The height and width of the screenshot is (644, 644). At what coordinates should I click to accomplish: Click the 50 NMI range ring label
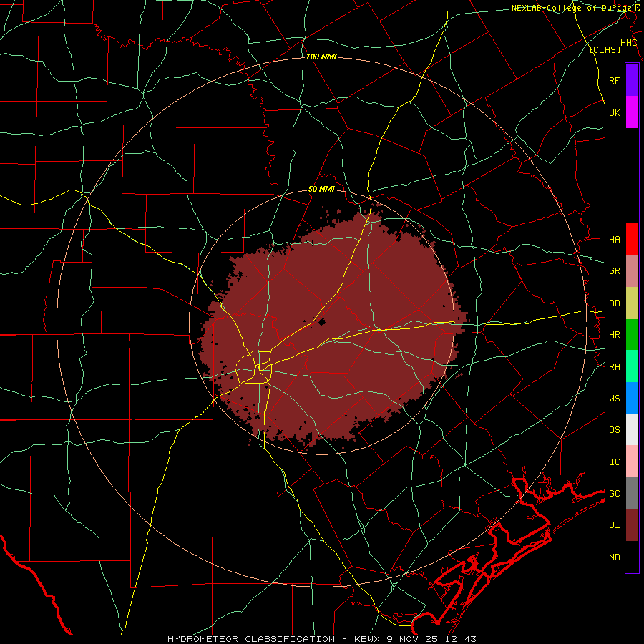(321, 190)
